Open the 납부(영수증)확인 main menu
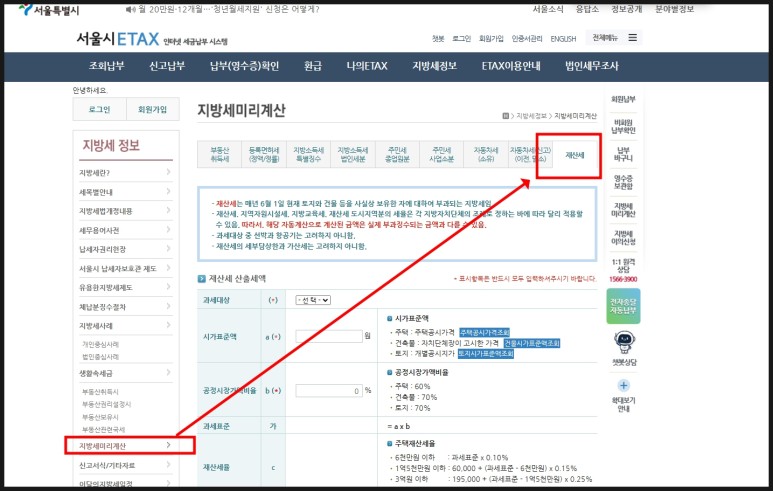773x491 pixels. [x=245, y=66]
